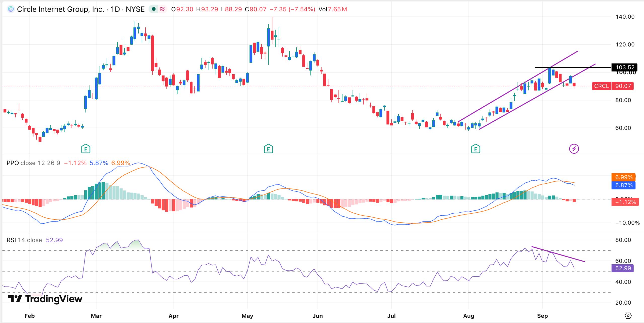
Task: Click the Aug label on time axis
Action: [469, 316]
